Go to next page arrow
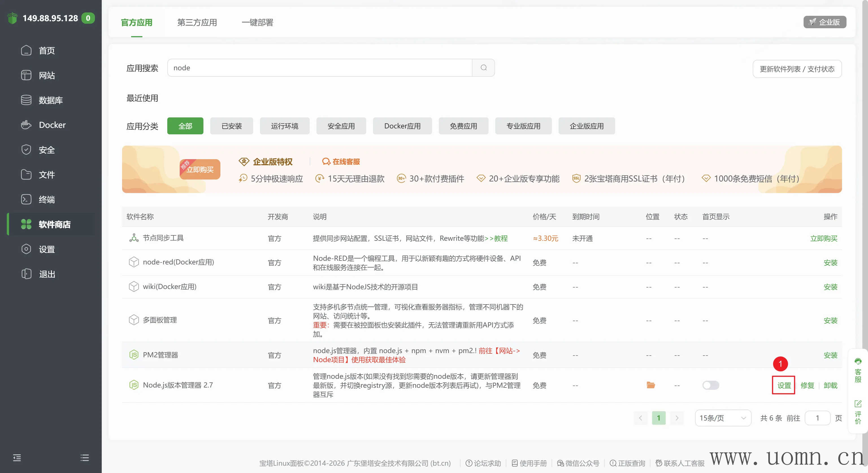This screenshot has height=473, width=868. coord(677,418)
